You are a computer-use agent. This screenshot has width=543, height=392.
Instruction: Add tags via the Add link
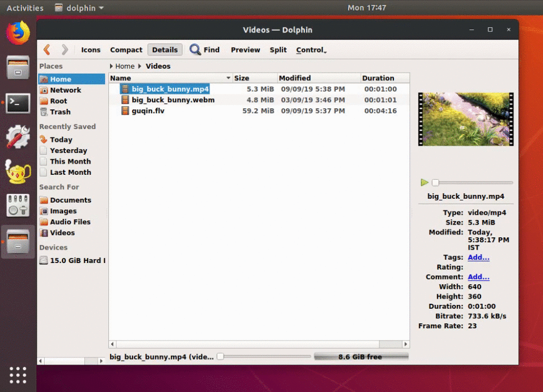click(478, 257)
